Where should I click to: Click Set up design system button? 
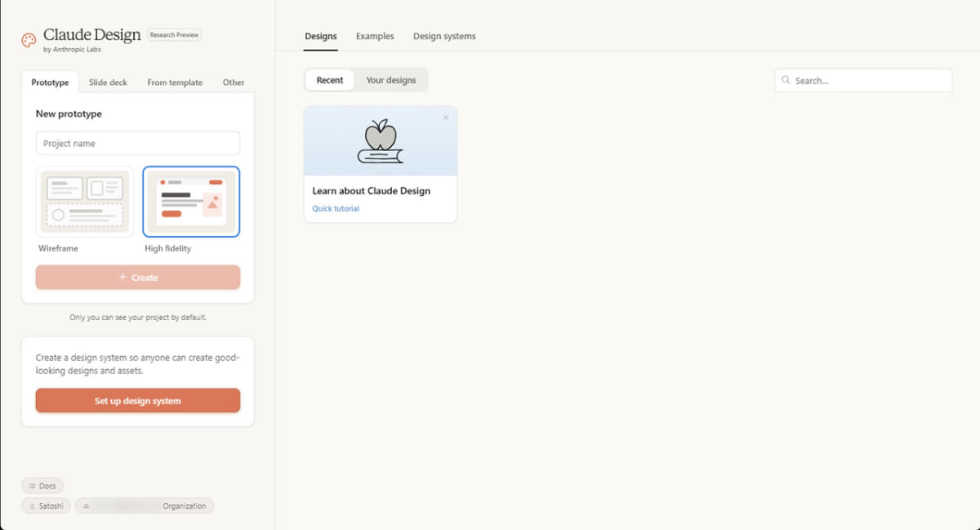pos(138,400)
